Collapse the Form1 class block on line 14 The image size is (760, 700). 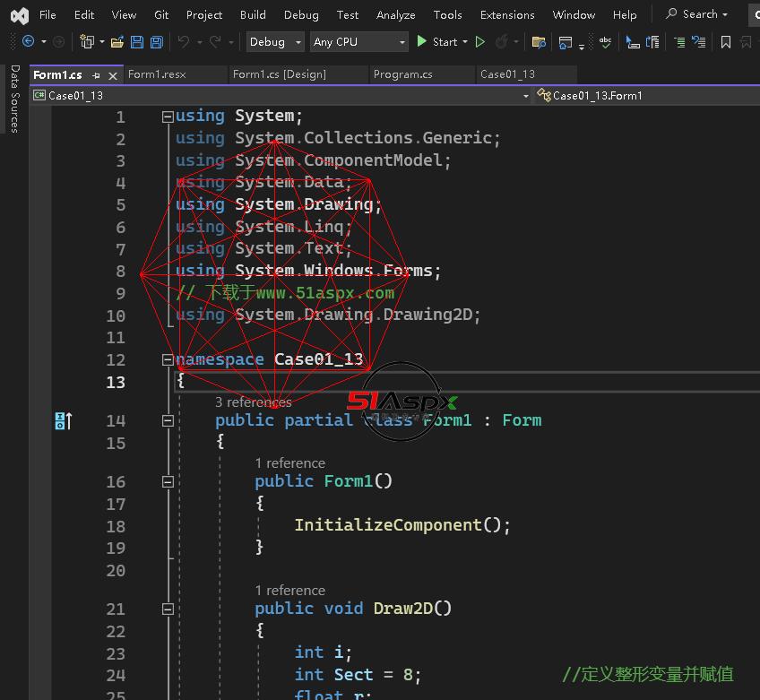[168, 420]
